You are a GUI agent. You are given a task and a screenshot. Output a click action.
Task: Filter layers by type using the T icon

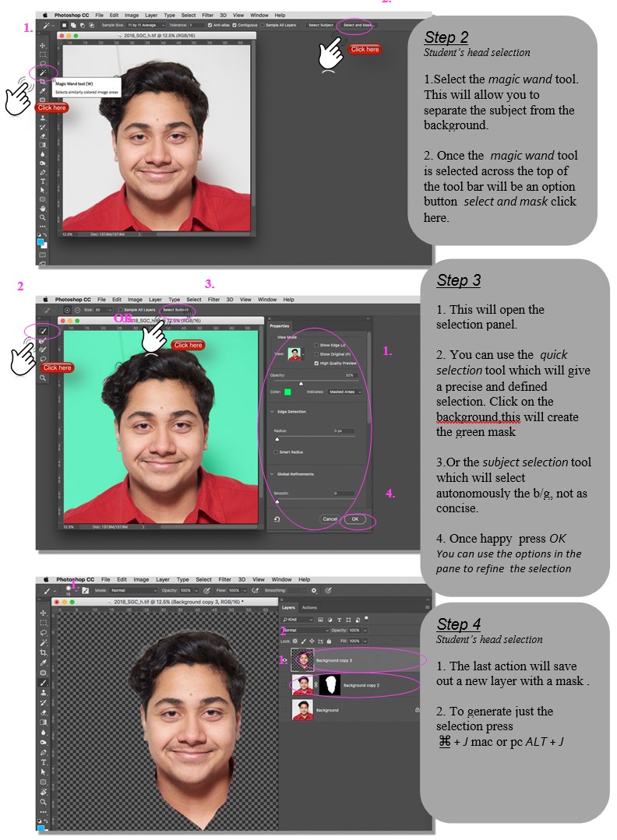click(340, 619)
